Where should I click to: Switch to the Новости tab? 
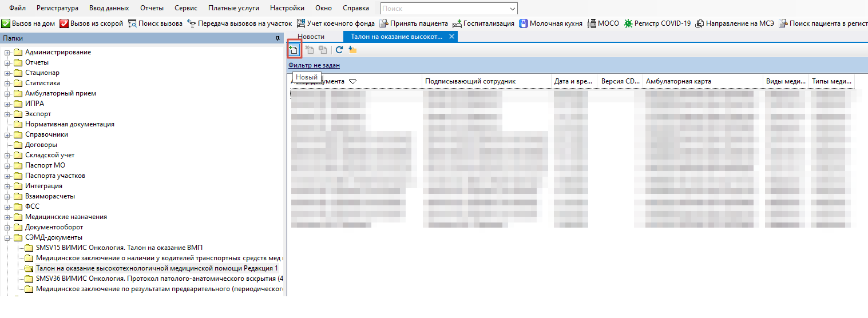pyautogui.click(x=311, y=37)
